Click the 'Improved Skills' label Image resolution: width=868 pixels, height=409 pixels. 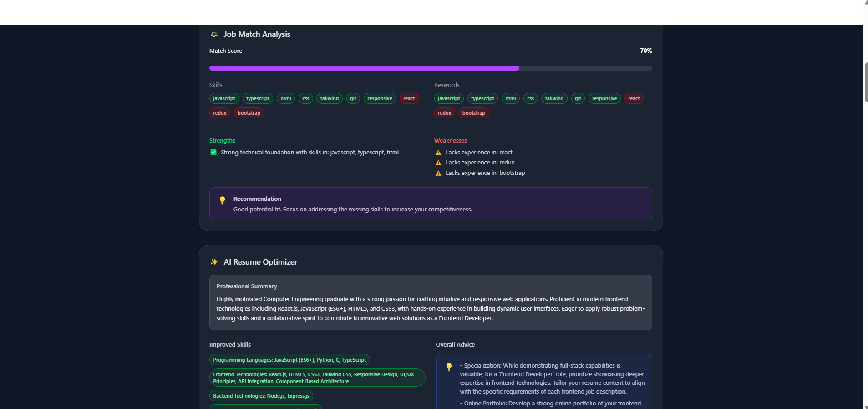pyautogui.click(x=230, y=344)
